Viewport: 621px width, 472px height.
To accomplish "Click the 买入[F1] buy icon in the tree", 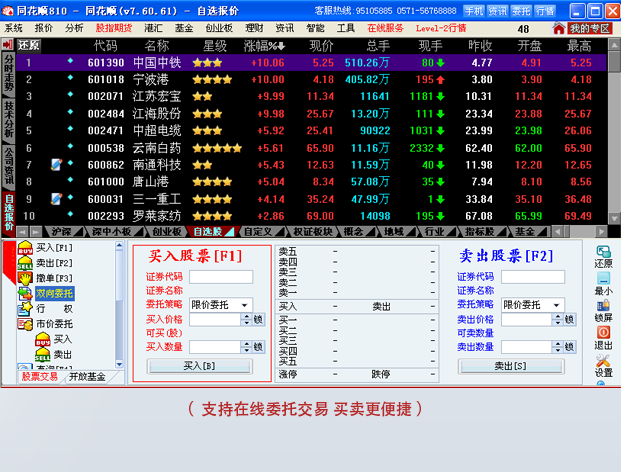I will 25,248.
